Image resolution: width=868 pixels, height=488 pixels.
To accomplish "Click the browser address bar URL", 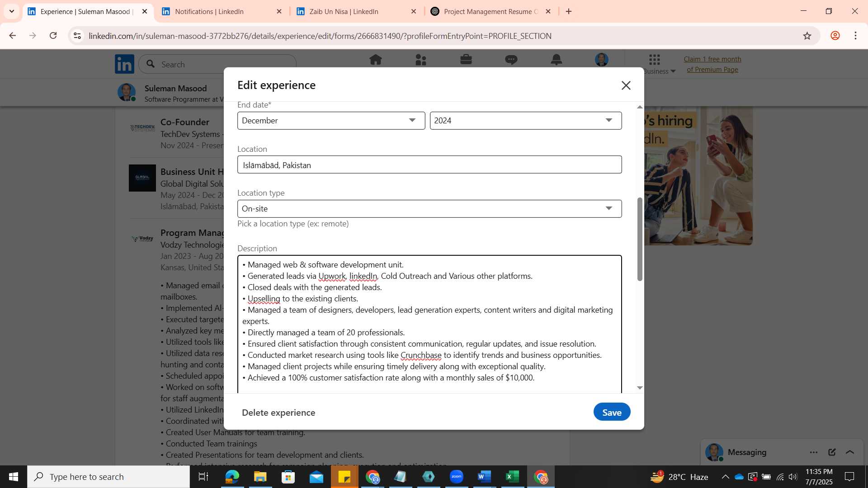I will point(320,36).
